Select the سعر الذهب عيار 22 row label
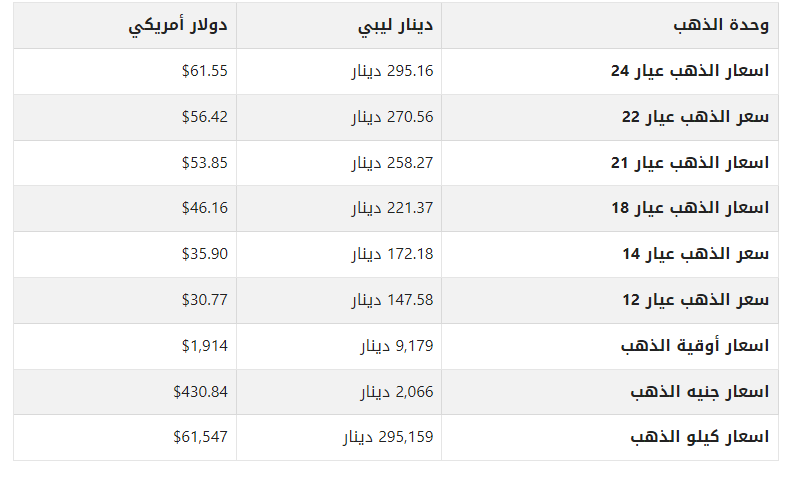Screen dimensions: 789x477 (695, 117)
